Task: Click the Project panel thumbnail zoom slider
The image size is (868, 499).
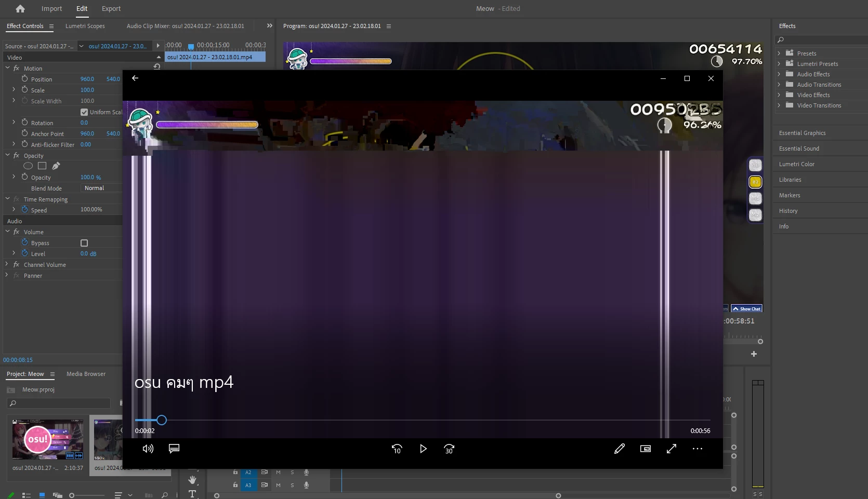Action: pyautogui.click(x=72, y=495)
